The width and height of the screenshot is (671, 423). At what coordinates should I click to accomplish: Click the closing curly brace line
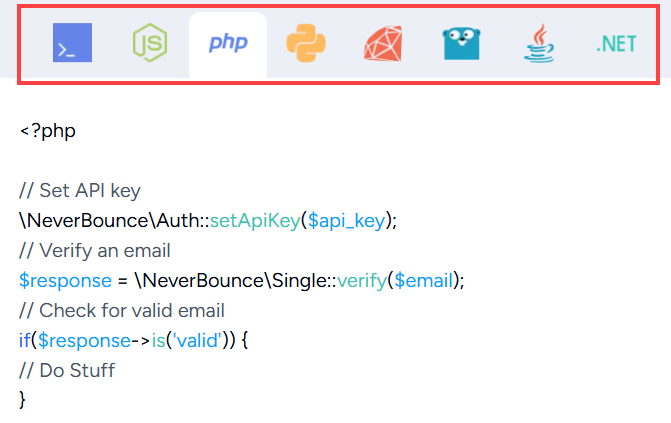point(22,400)
